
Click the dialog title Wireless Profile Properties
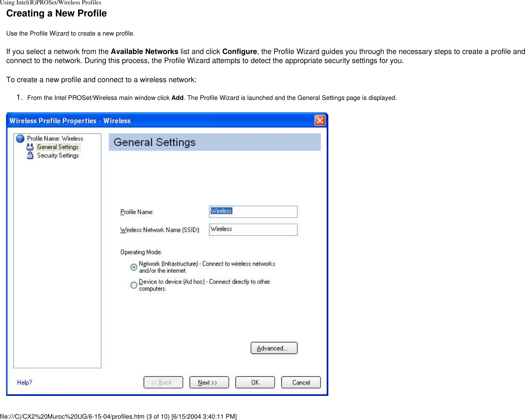70,121
